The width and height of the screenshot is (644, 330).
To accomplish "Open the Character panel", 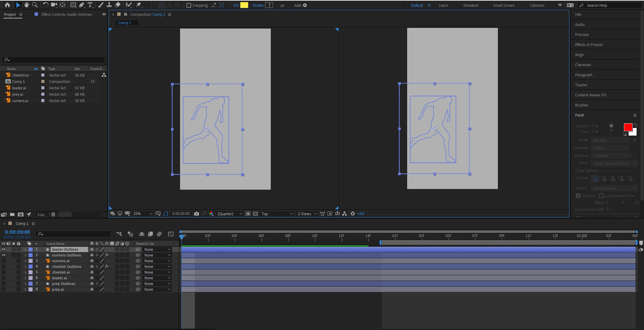I will click(583, 65).
